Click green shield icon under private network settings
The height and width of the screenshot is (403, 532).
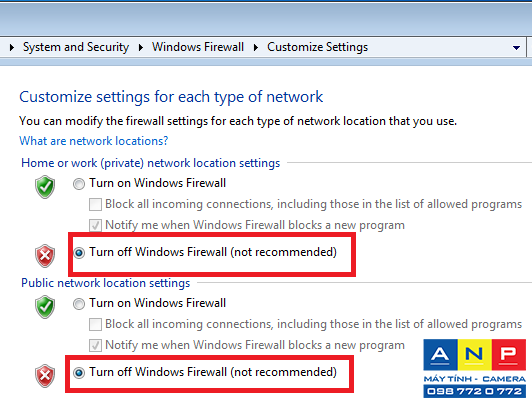(45, 187)
